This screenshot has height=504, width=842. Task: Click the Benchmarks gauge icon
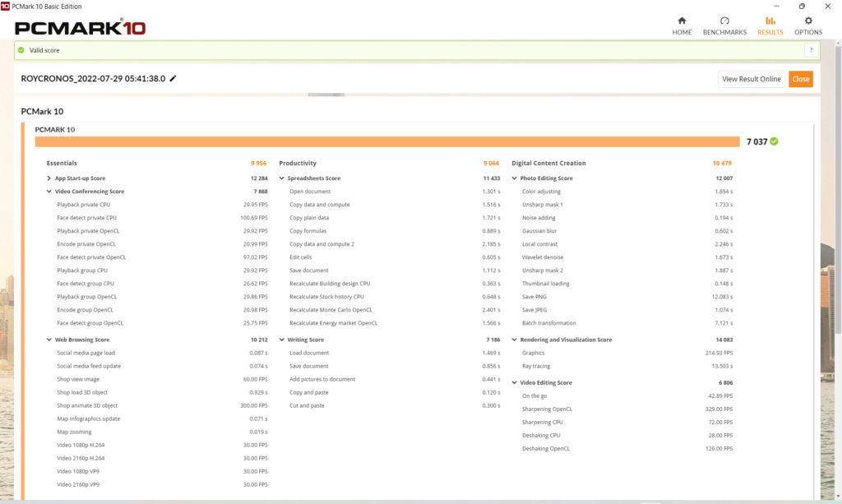(x=725, y=21)
